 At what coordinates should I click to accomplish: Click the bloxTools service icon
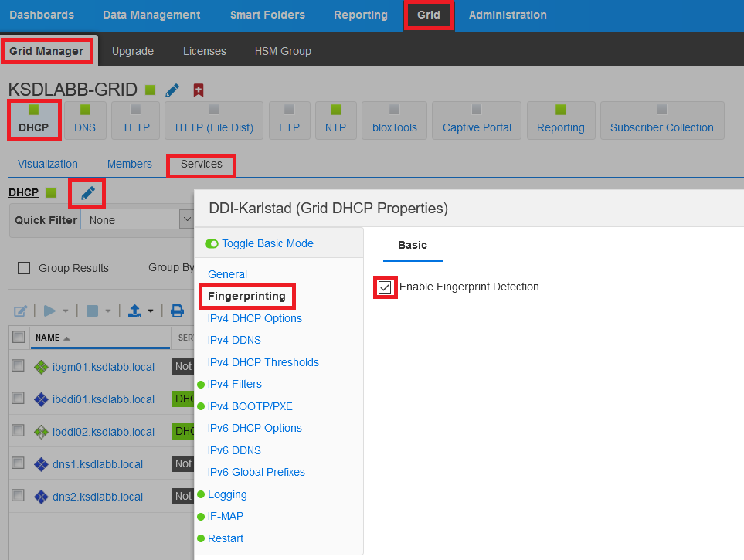[x=394, y=120]
